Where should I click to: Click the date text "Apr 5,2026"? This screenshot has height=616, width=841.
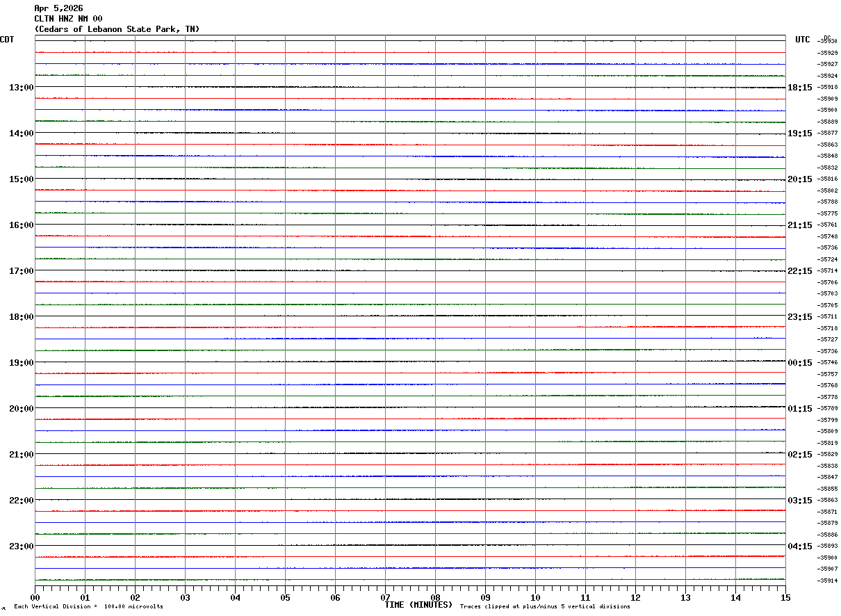(x=58, y=8)
